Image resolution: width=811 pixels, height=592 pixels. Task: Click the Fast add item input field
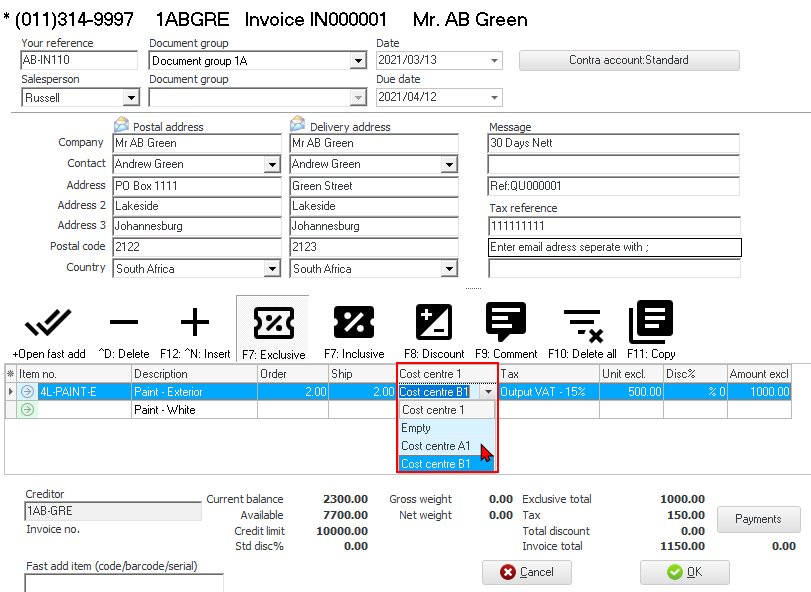pyautogui.click(x=124, y=582)
